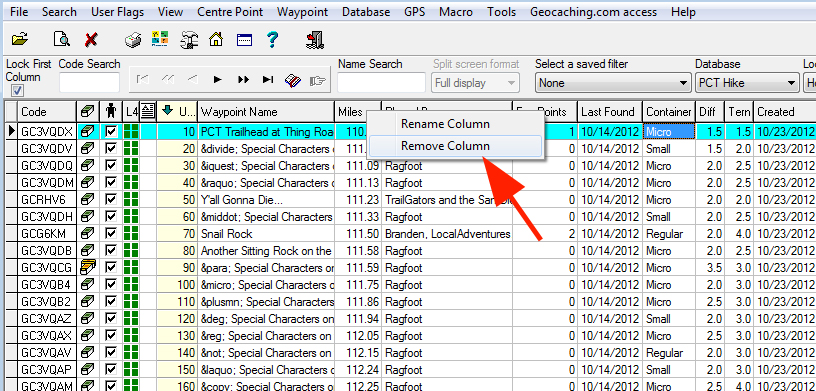Image resolution: width=816 pixels, height=391 pixels.
Task: Open the Database dropdown showing PCT Hike
Action: coord(747,83)
